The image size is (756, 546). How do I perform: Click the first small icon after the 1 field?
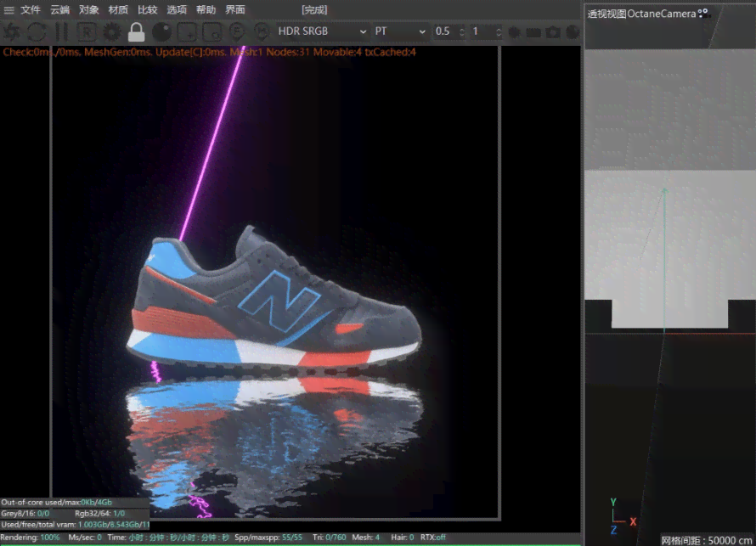pos(515,32)
